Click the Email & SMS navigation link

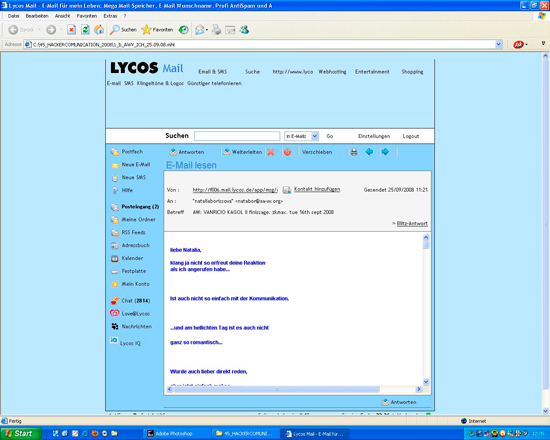pos(213,72)
